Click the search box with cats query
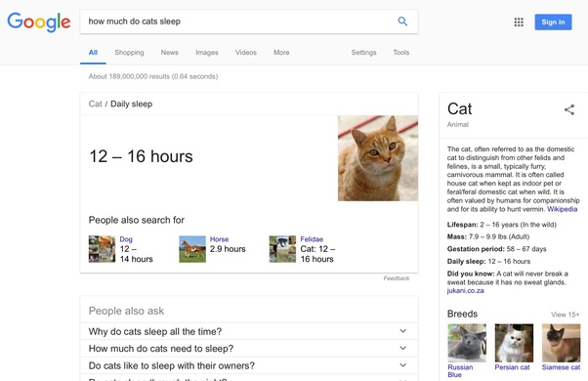Viewport: 588px width, 381px height. click(x=249, y=21)
